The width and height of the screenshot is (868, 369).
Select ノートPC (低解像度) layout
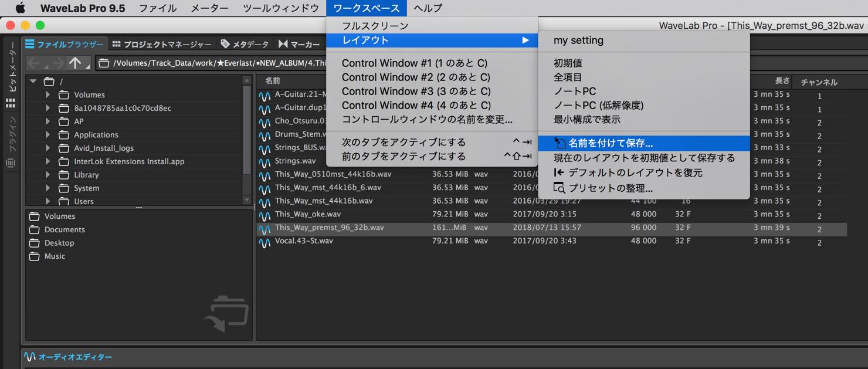tap(644, 105)
